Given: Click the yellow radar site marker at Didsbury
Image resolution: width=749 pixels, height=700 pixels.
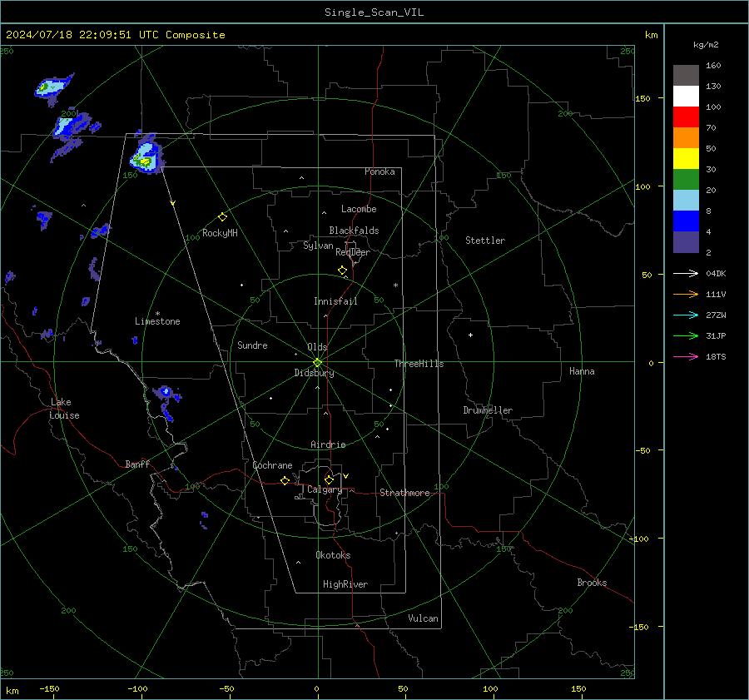Looking at the screenshot, I should point(318,363).
